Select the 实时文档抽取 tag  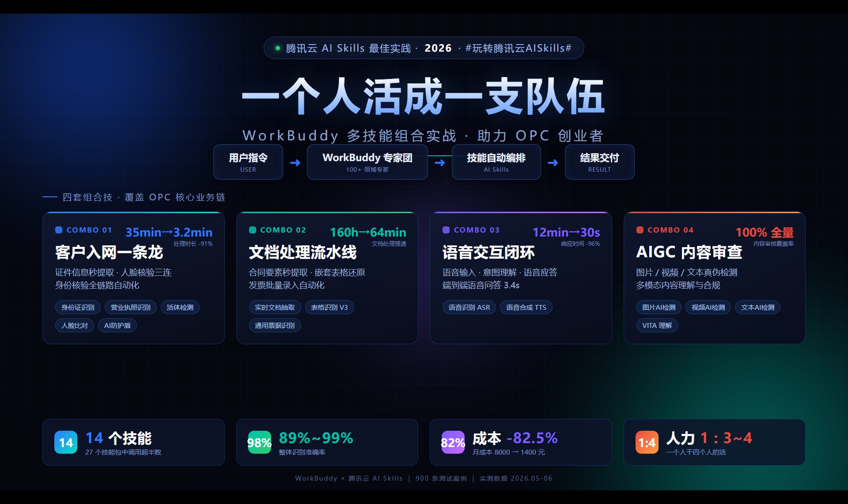point(275,307)
